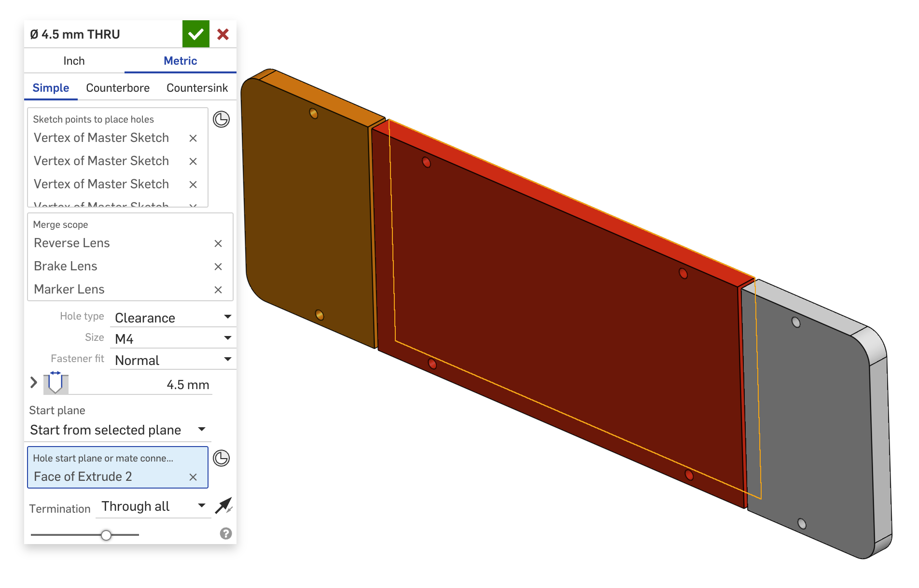Edit the 4.5 mm diameter field
The height and width of the screenshot is (588, 919).
(140, 385)
